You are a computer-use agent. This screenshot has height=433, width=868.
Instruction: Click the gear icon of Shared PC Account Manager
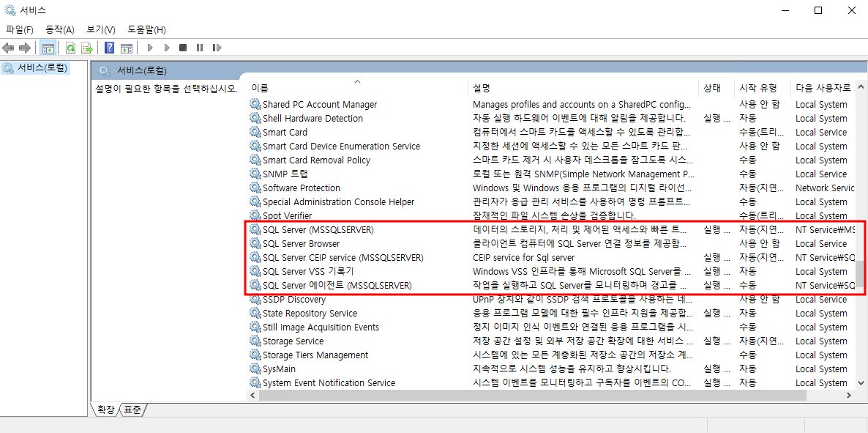point(255,104)
